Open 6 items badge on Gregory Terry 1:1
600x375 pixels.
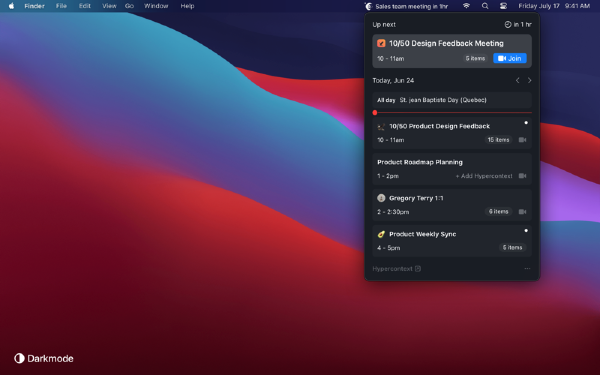[498, 212]
